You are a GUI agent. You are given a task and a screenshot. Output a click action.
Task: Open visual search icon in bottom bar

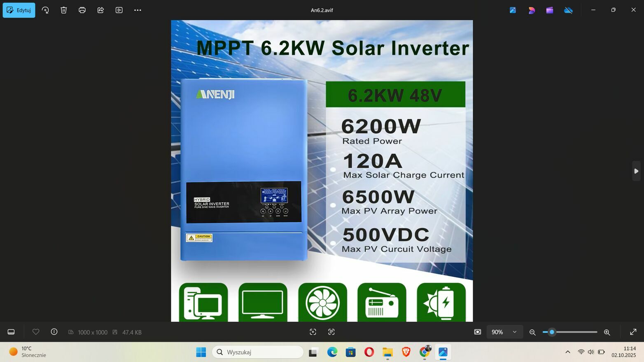pos(313,332)
